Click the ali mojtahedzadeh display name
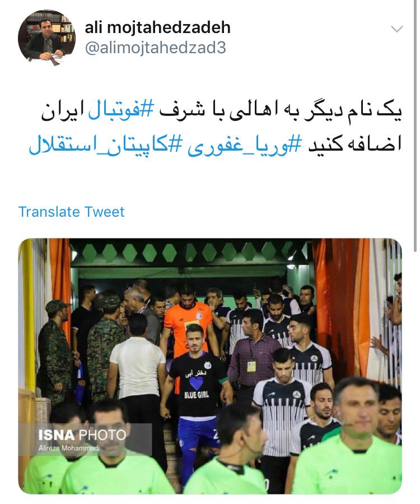420x504 pixels. pyautogui.click(x=157, y=27)
